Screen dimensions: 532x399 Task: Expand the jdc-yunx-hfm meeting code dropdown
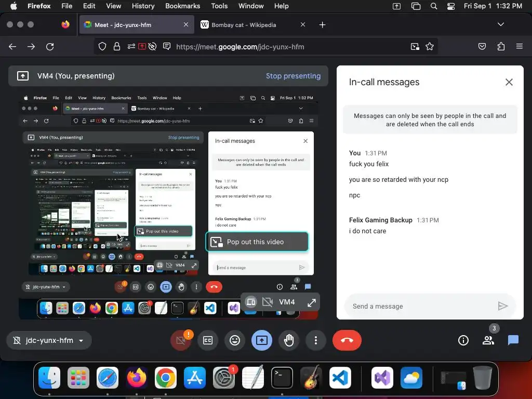coord(49,340)
